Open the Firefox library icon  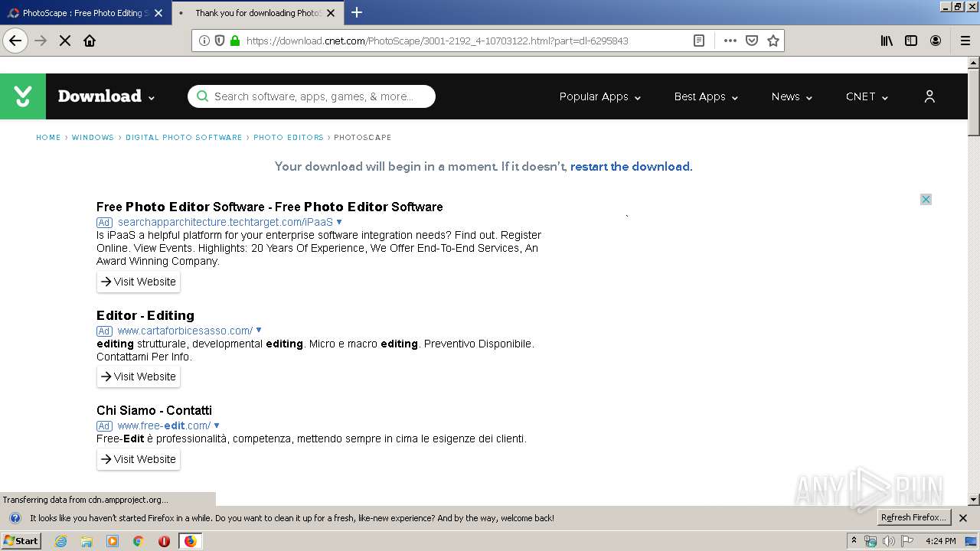(887, 41)
